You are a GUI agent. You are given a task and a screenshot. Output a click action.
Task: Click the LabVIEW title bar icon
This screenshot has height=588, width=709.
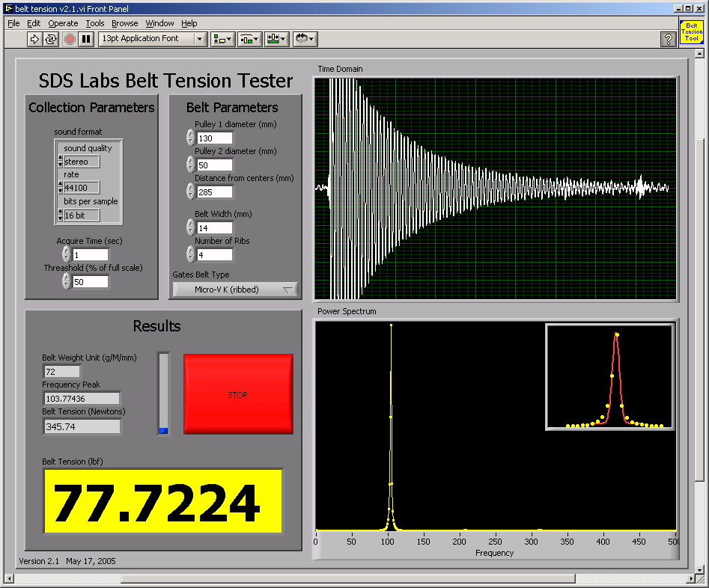[8, 8]
